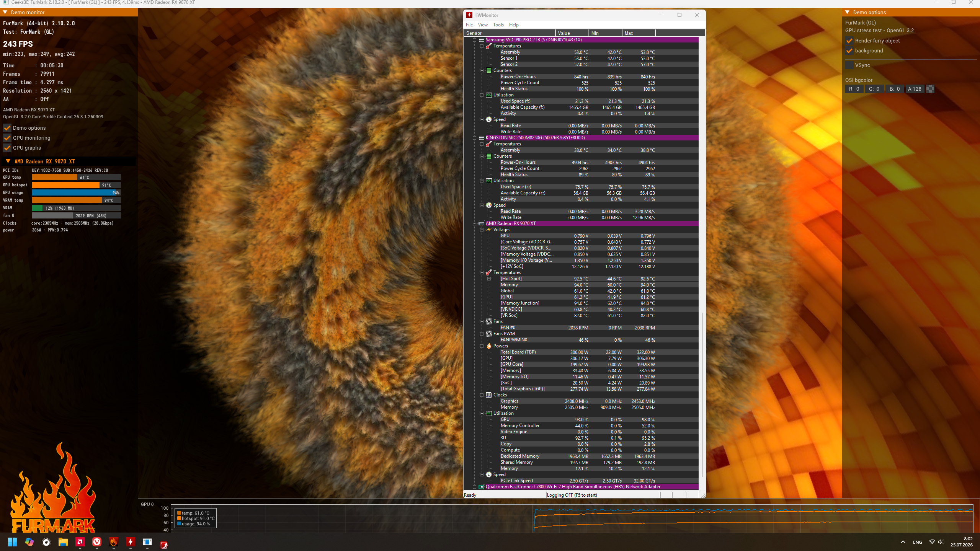The height and width of the screenshot is (551, 980).
Task: Click the HWMonitor vertical scrollbar thumb
Action: [x=702, y=395]
